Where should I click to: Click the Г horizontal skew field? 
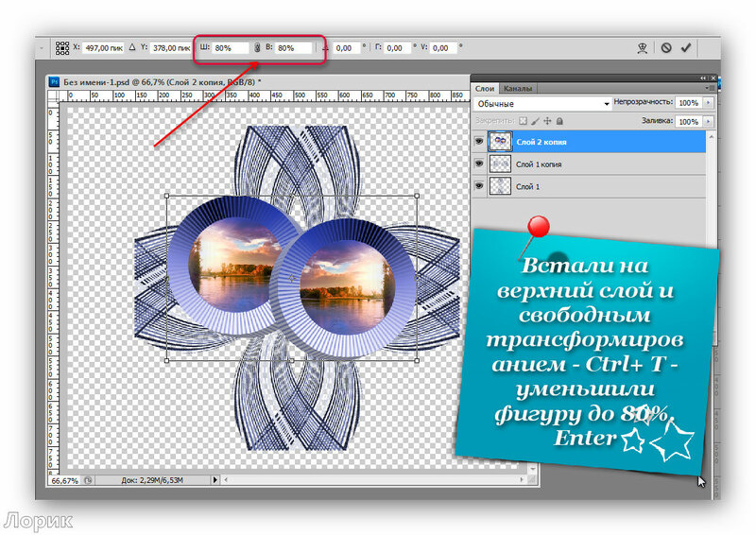(397, 48)
